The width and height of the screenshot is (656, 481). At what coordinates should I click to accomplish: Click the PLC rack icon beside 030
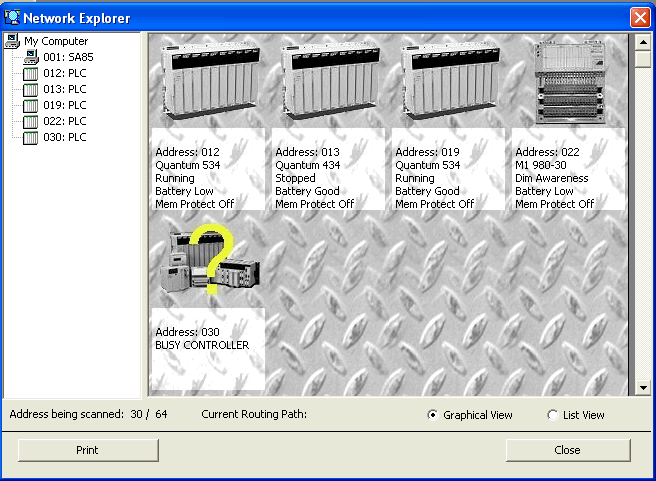point(30,138)
